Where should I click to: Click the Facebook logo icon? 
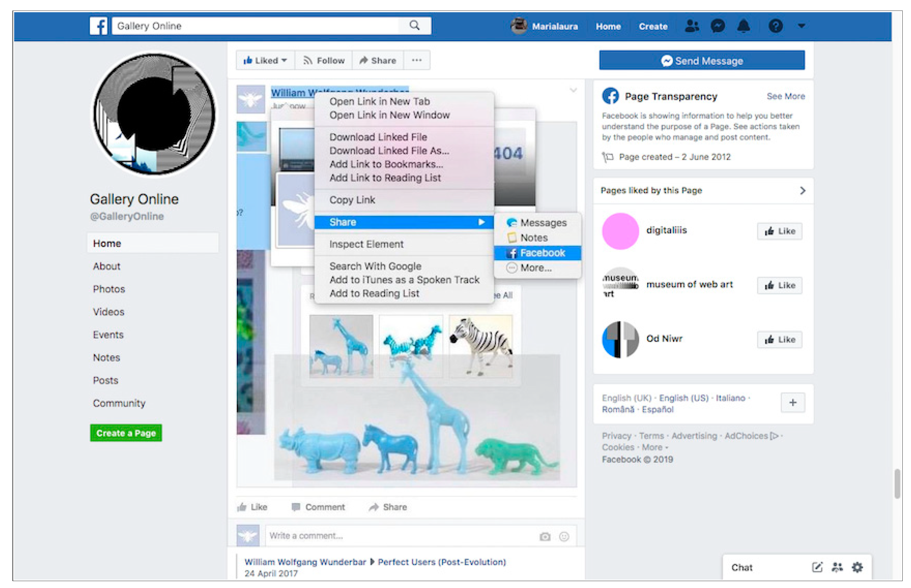(99, 26)
